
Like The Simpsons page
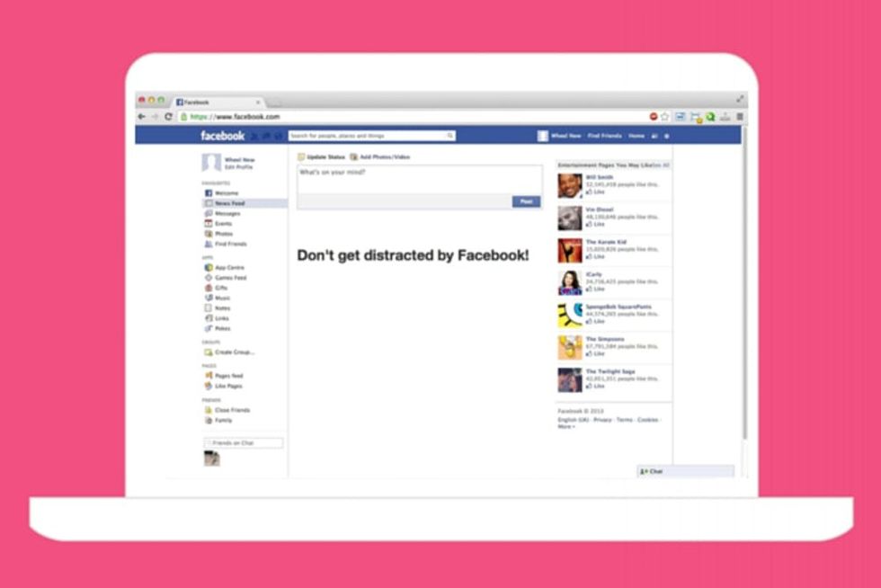[595, 354]
